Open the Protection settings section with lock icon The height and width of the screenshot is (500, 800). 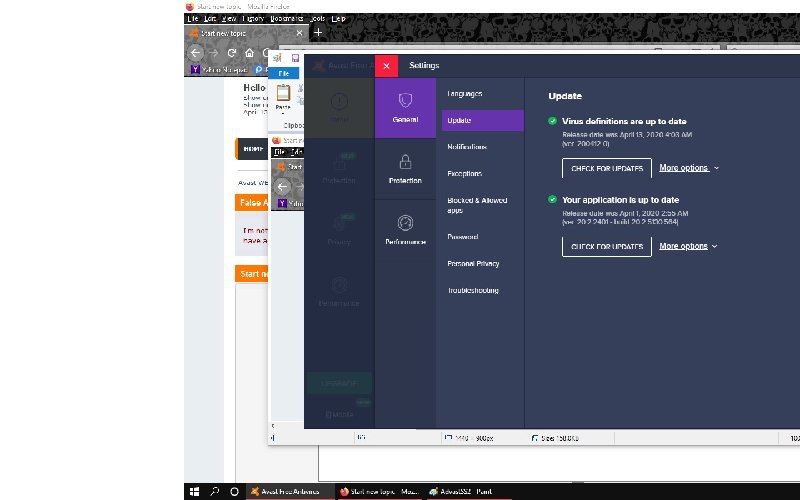[x=405, y=169]
